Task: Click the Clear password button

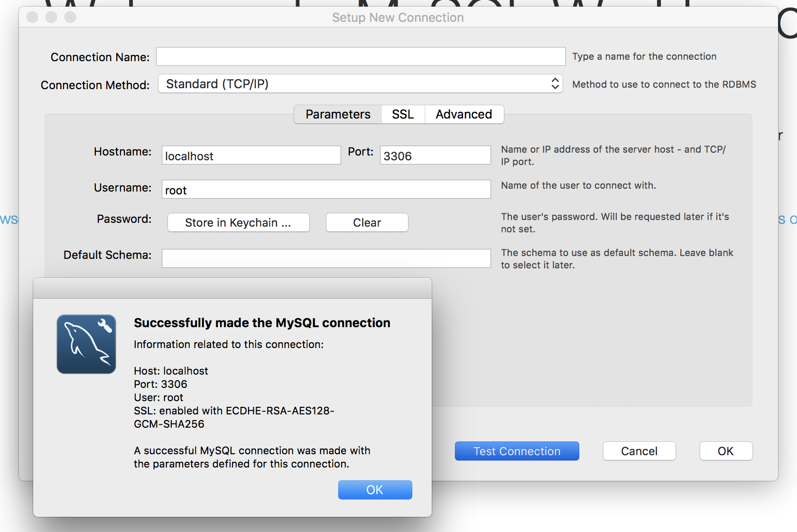Action: click(x=367, y=222)
